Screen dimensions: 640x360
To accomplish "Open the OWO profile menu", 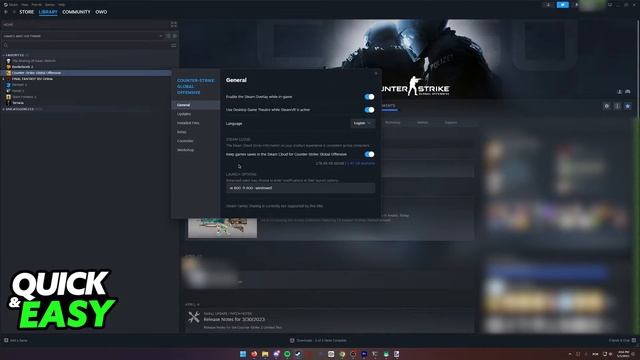I will pos(101,12).
